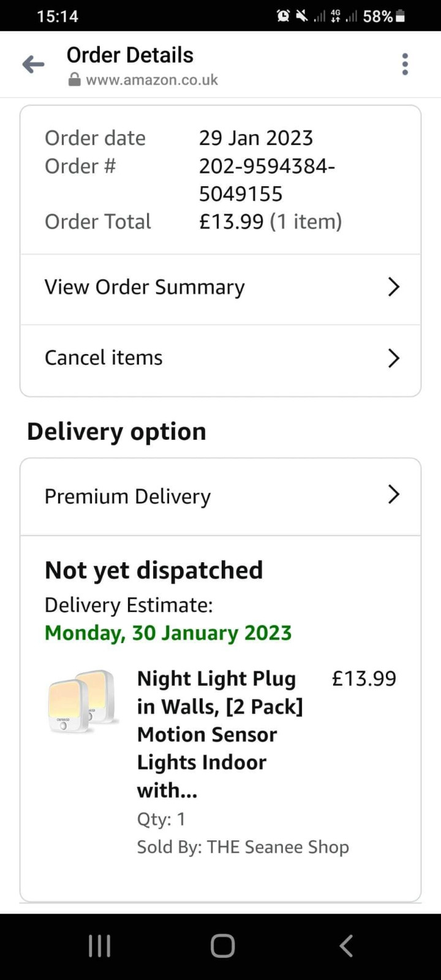Open the three-dot overflow menu
The height and width of the screenshot is (980, 441).
[x=405, y=64]
